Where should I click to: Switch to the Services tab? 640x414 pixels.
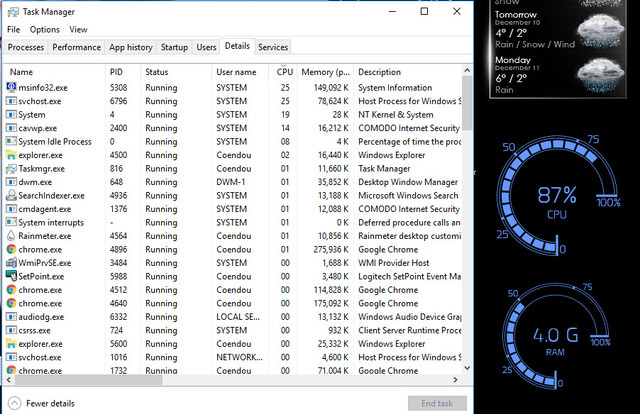(273, 47)
